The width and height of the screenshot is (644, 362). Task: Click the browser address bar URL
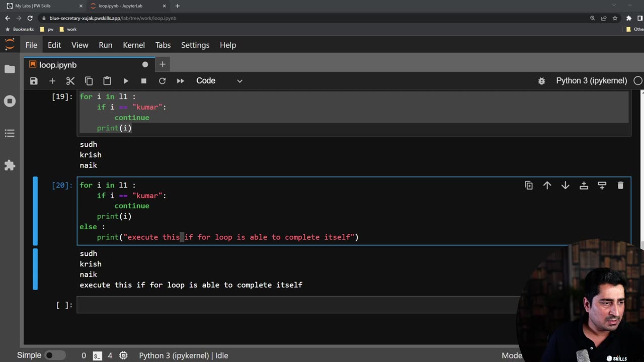pyautogui.click(x=113, y=18)
